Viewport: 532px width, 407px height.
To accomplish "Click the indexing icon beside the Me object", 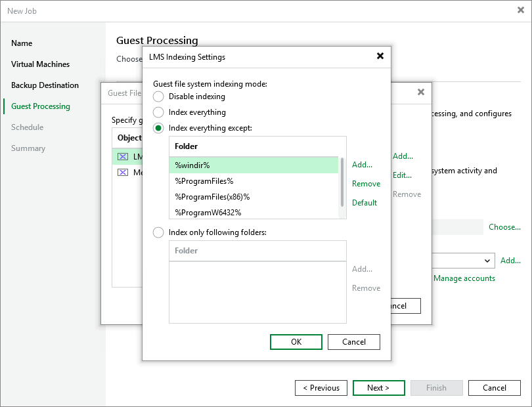I will tap(122, 171).
